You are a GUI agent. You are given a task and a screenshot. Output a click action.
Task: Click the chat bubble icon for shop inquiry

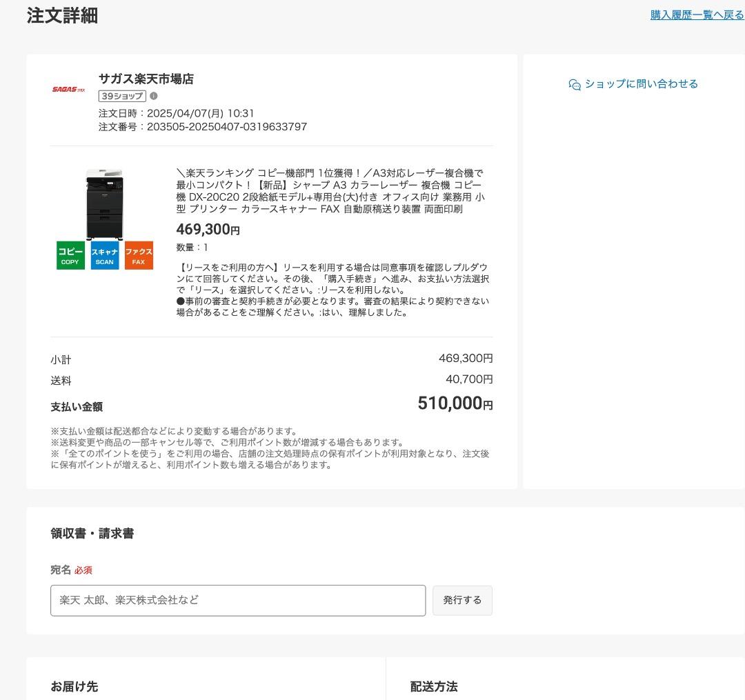tap(574, 85)
